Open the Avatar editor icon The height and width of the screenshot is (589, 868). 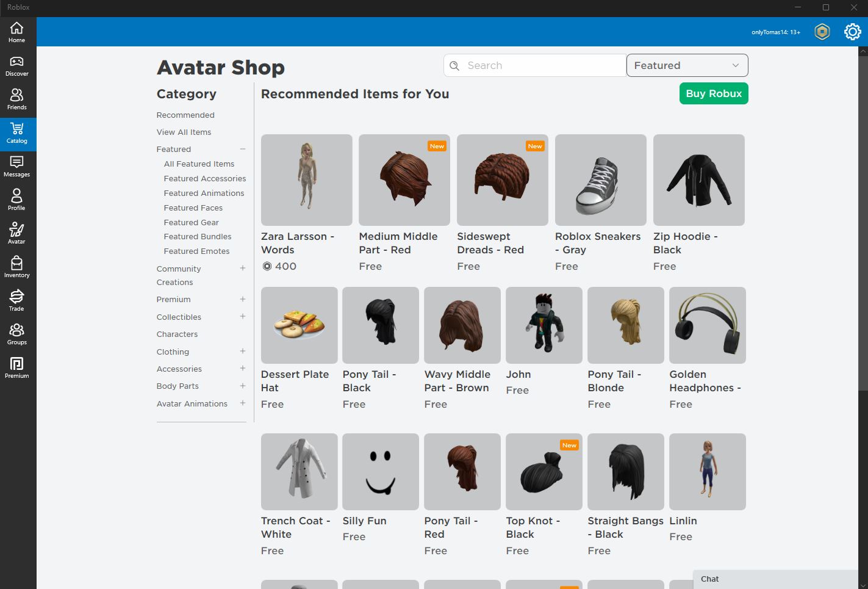(x=16, y=234)
